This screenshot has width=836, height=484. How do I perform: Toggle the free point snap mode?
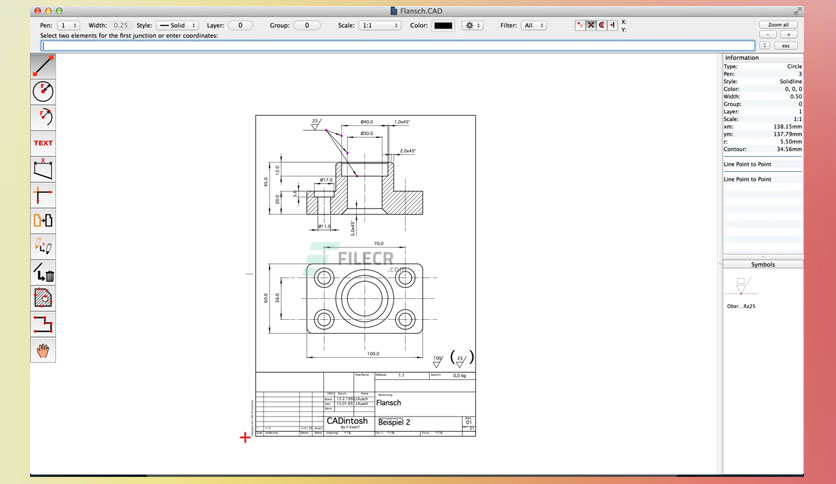click(580, 25)
